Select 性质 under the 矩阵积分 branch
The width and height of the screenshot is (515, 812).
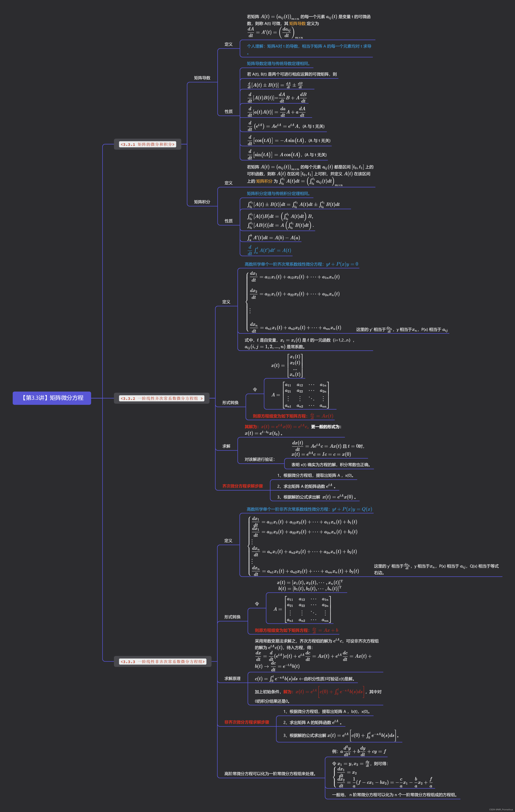tap(229, 221)
